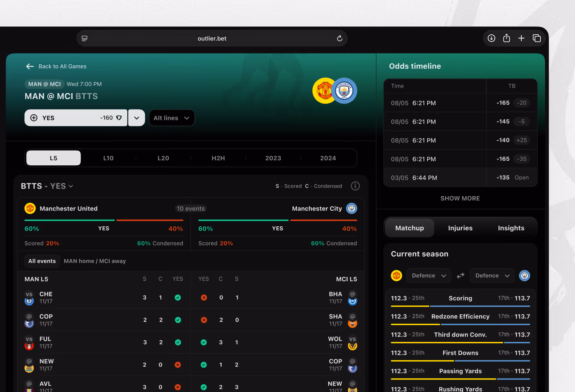
Task: Click the browser downloads icon
Action: [x=491, y=38]
